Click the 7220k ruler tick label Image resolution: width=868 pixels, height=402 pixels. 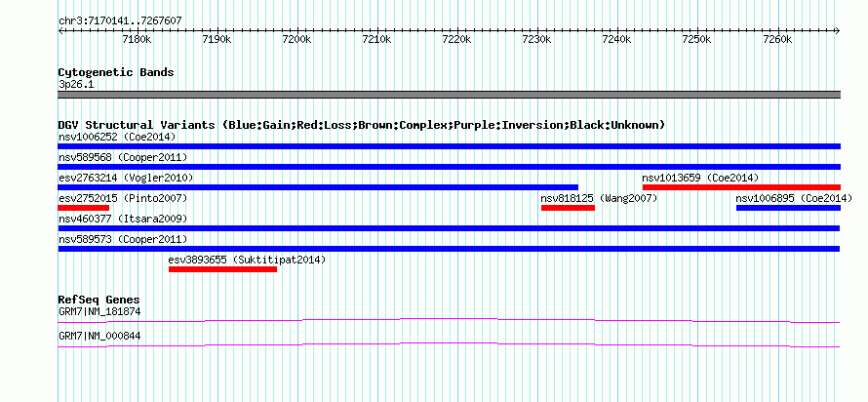(456, 40)
